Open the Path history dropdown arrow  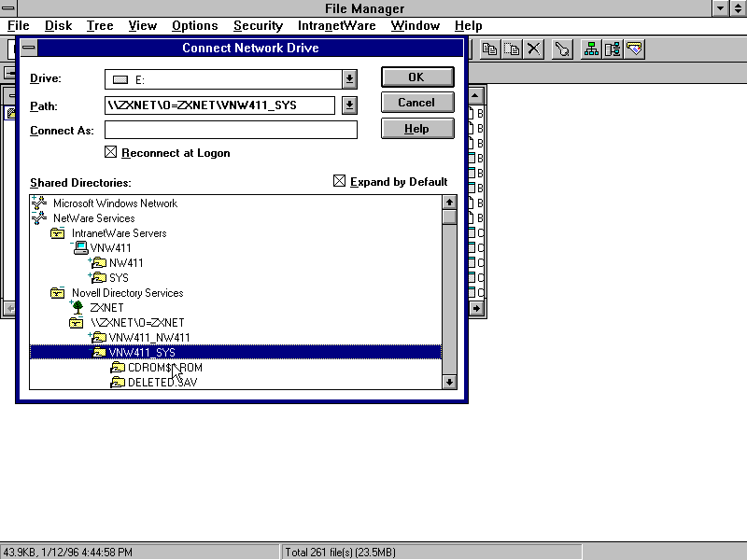(x=349, y=105)
